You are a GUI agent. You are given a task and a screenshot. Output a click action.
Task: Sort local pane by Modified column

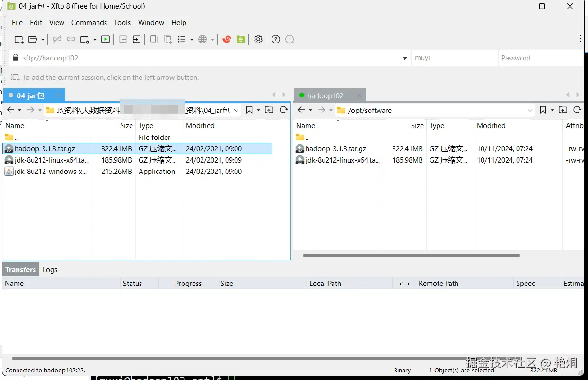228,126
